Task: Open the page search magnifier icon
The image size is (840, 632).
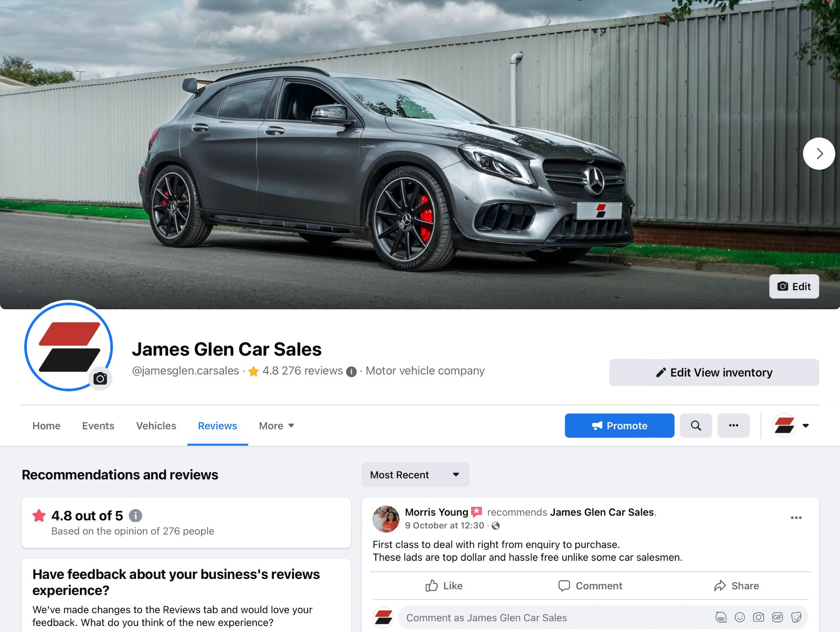Action: pos(696,426)
